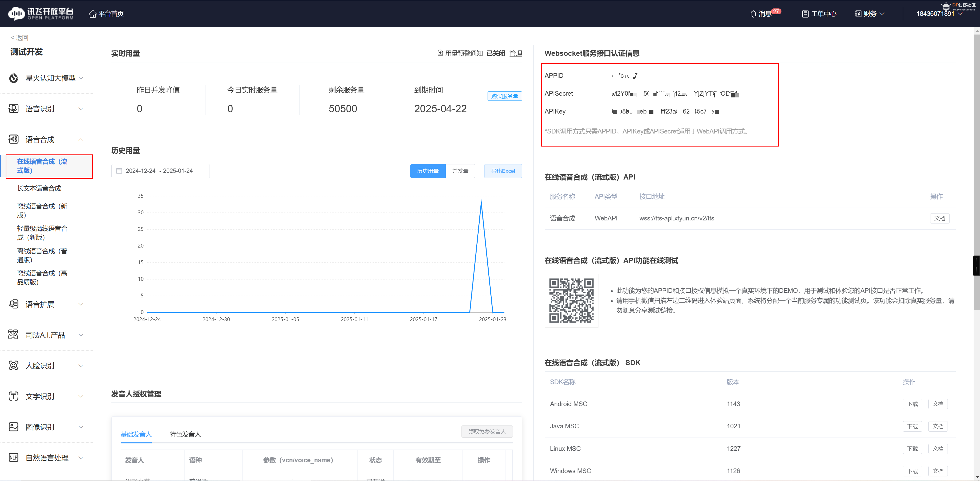Open the 平台首页 home icon
Image resolution: width=980 pixels, height=481 pixels.
click(93, 14)
